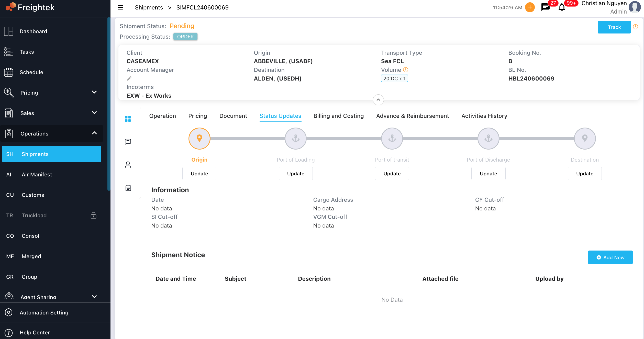Open the notifications bell
This screenshot has height=339, width=644.
click(x=562, y=7)
